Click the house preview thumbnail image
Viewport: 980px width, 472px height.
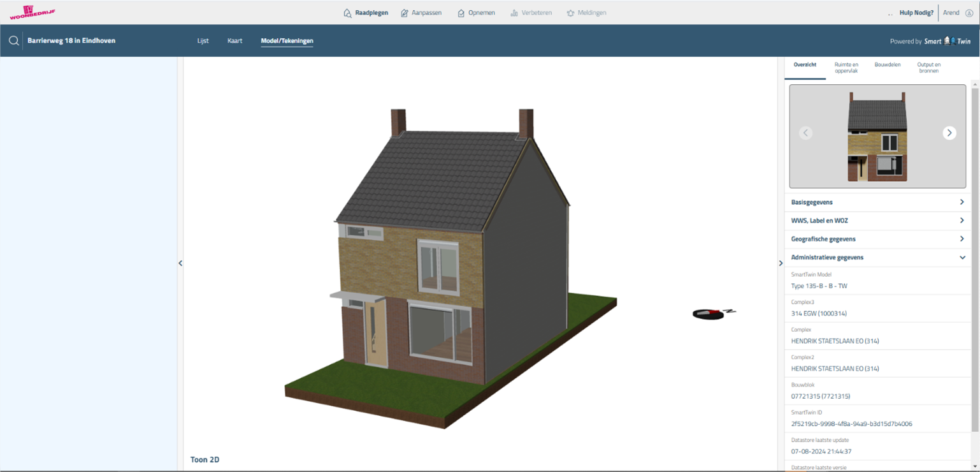877,136
